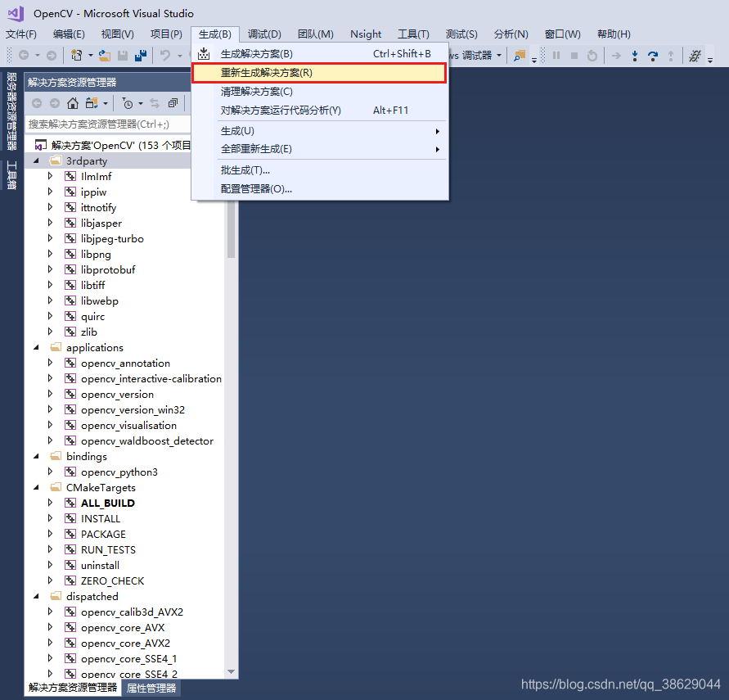Select the zlib project
The width and height of the screenshot is (729, 700).
(89, 332)
